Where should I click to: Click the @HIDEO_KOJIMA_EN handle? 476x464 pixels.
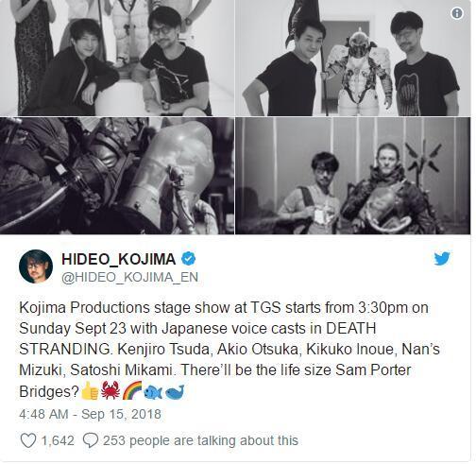click(129, 277)
